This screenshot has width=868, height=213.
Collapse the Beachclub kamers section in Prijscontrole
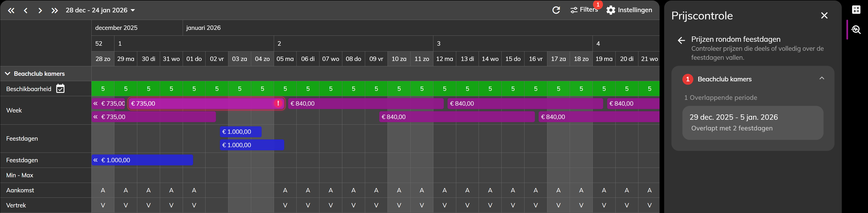[822, 78]
